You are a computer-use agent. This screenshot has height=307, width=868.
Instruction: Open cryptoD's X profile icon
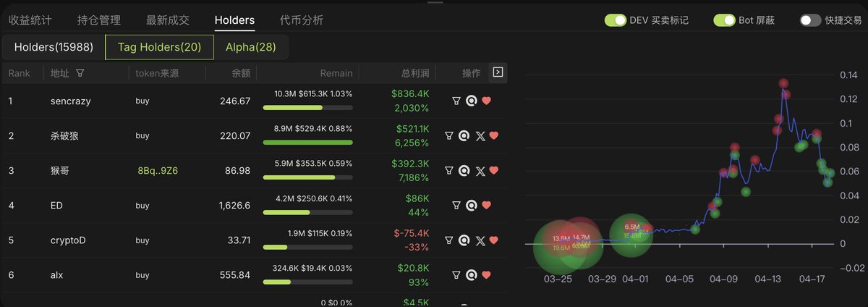pos(480,240)
